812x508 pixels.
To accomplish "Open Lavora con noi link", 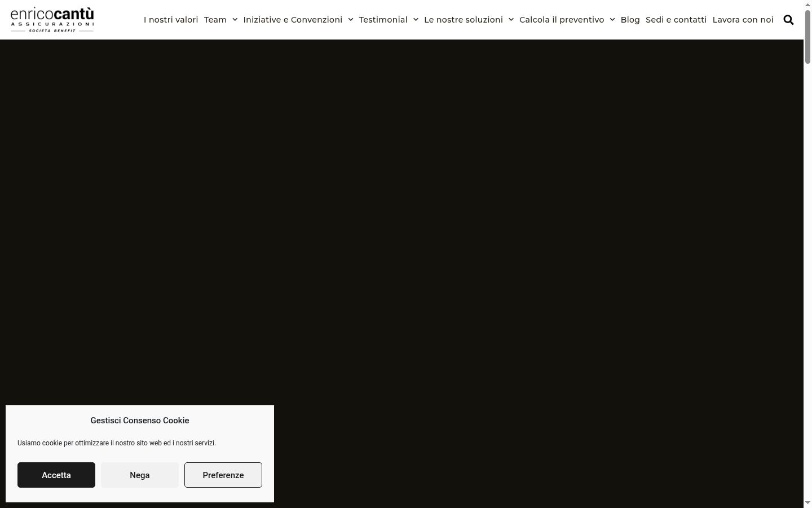I will point(743,20).
